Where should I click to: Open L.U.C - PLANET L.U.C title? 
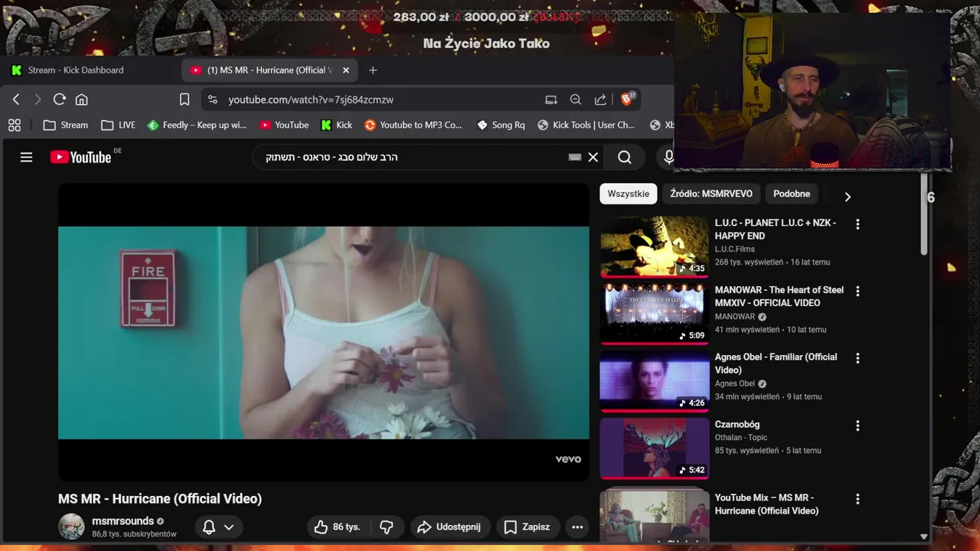pos(776,229)
